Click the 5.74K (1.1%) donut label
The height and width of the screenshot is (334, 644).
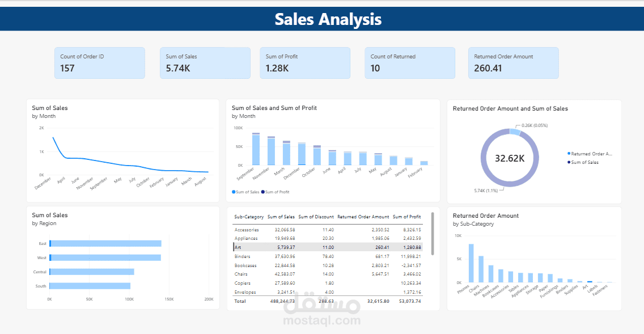click(486, 191)
